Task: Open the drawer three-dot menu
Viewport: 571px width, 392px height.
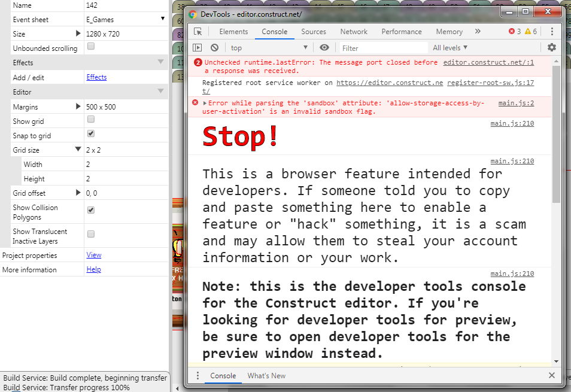Action: point(198,376)
